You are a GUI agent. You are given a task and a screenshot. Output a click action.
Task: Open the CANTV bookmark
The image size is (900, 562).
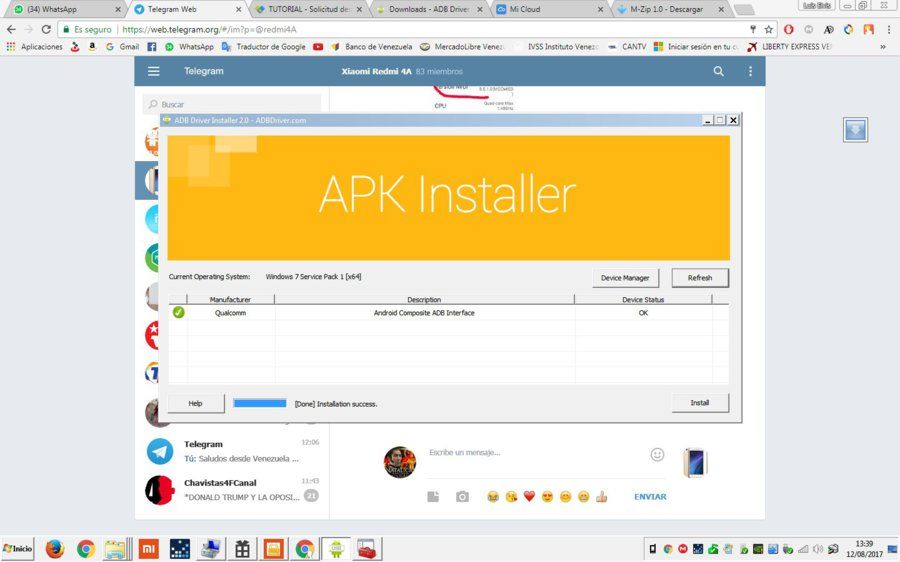(x=627, y=46)
